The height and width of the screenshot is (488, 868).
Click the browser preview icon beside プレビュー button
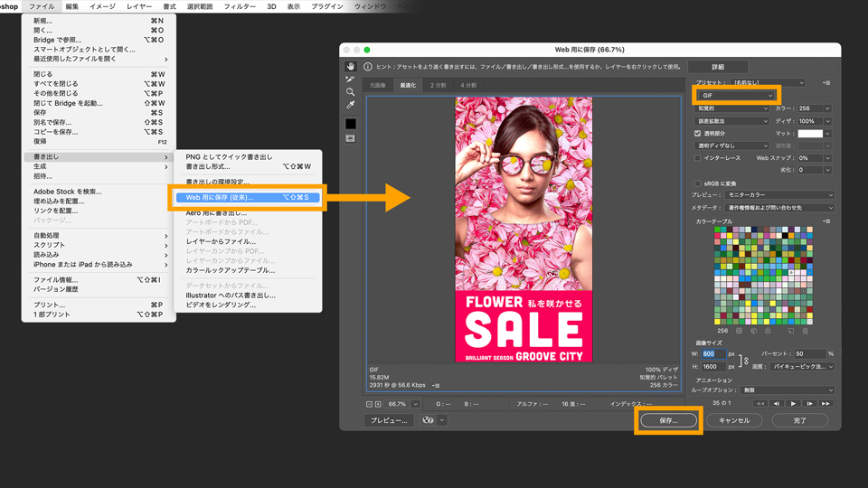tap(428, 420)
